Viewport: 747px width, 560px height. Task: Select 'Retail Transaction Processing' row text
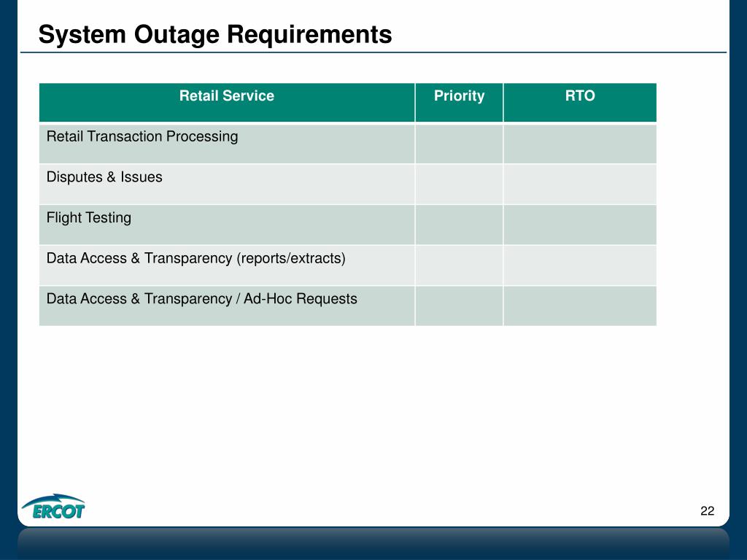[142, 136]
